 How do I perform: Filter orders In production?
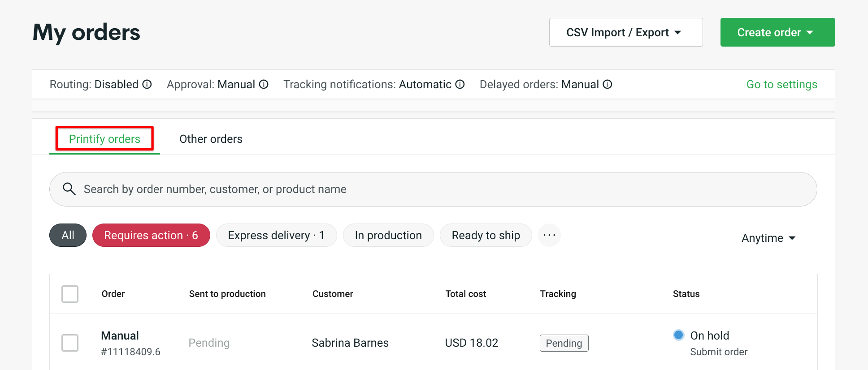click(388, 235)
